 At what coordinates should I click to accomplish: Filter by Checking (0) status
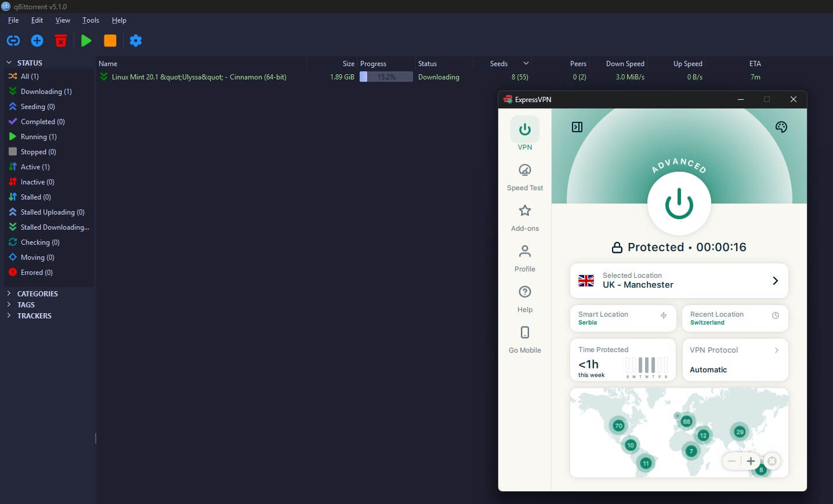[x=48, y=242]
